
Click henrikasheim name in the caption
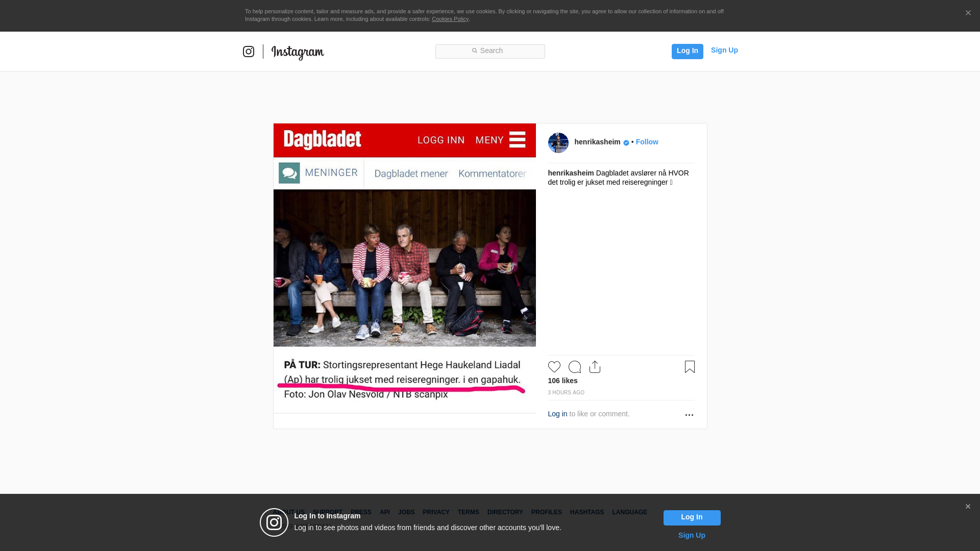(x=571, y=173)
